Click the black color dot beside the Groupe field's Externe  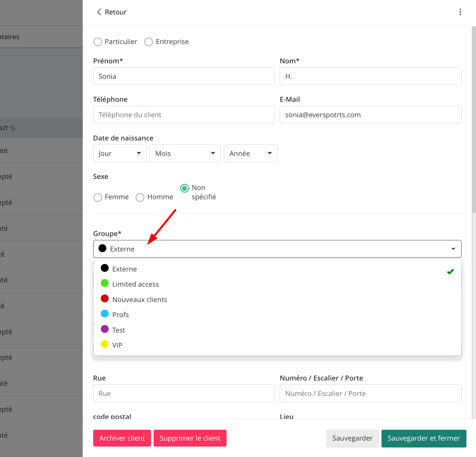pyautogui.click(x=102, y=248)
